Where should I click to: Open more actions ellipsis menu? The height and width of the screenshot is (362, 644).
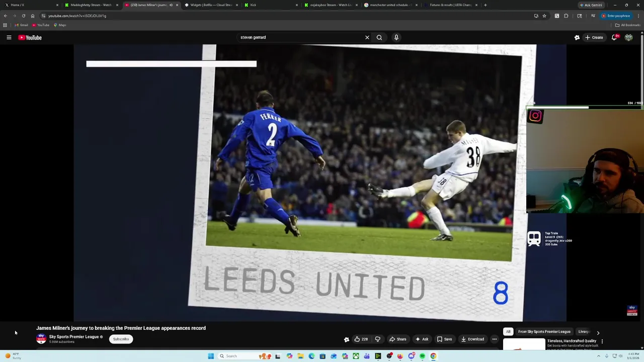pyautogui.click(x=495, y=339)
